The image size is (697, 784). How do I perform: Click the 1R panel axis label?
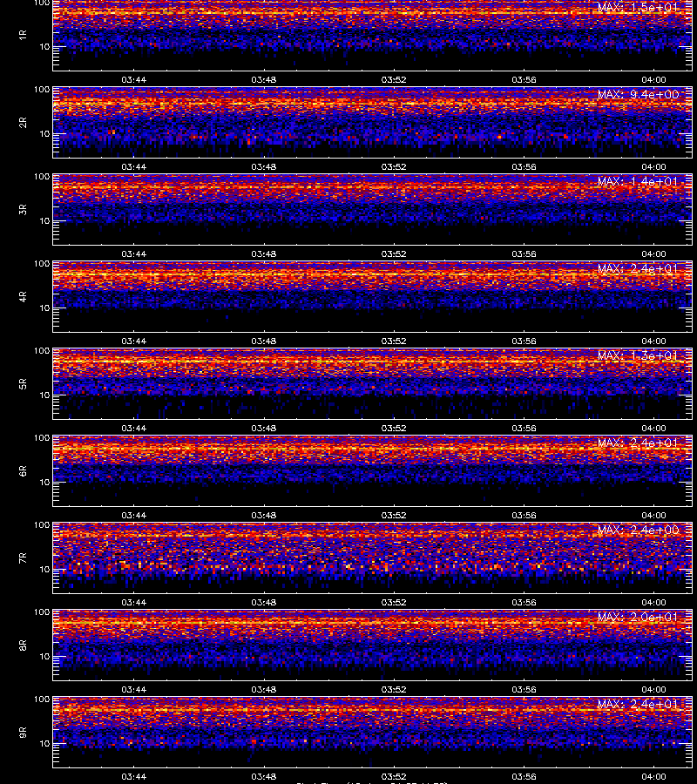point(23,35)
